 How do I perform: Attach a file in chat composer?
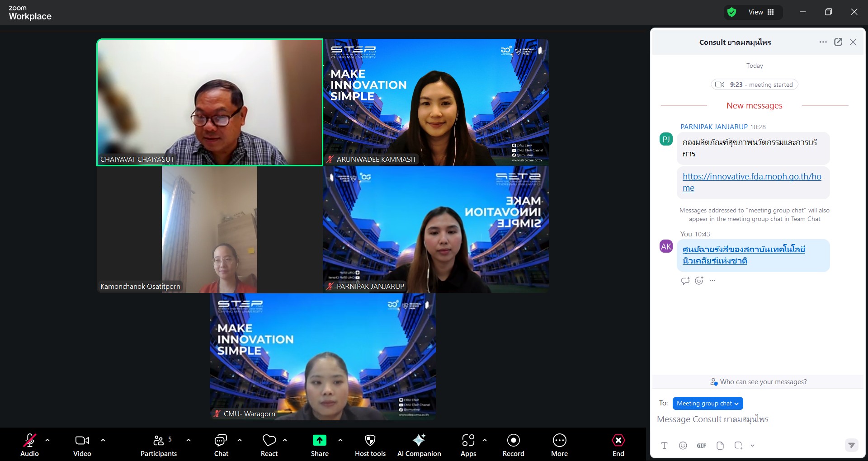(x=720, y=446)
